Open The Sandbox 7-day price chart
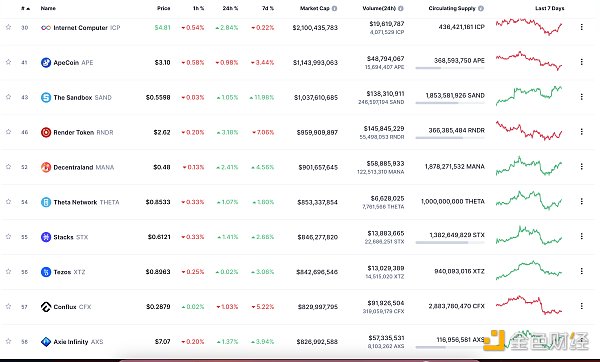 point(529,96)
